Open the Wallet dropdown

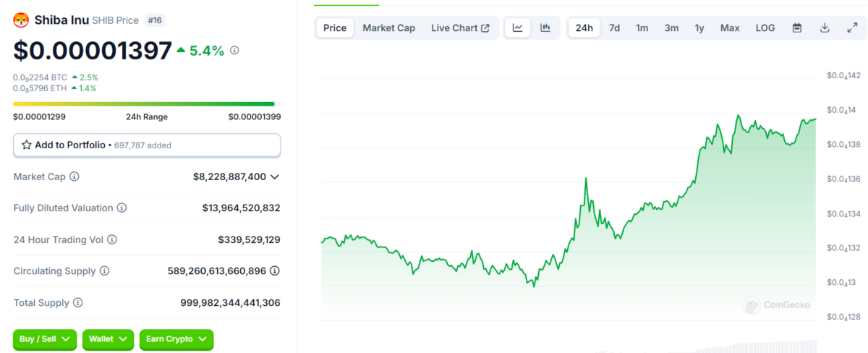(x=108, y=339)
